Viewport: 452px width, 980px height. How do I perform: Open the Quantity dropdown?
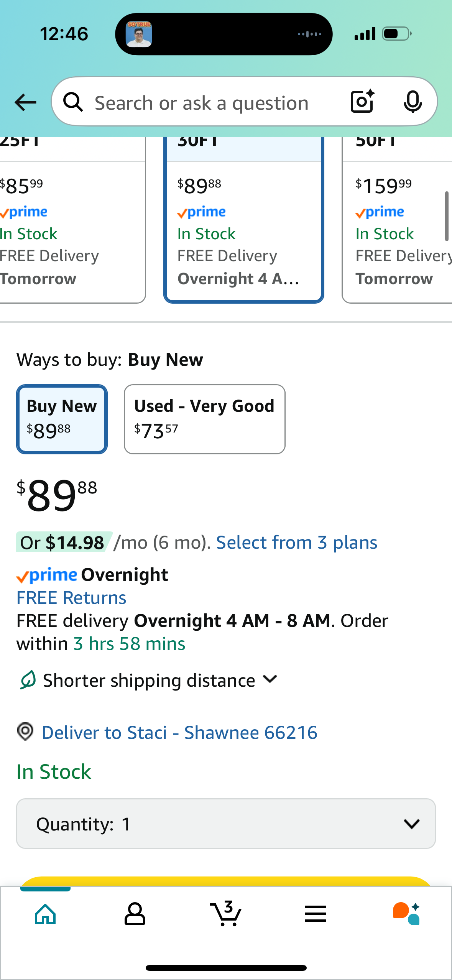click(x=226, y=824)
